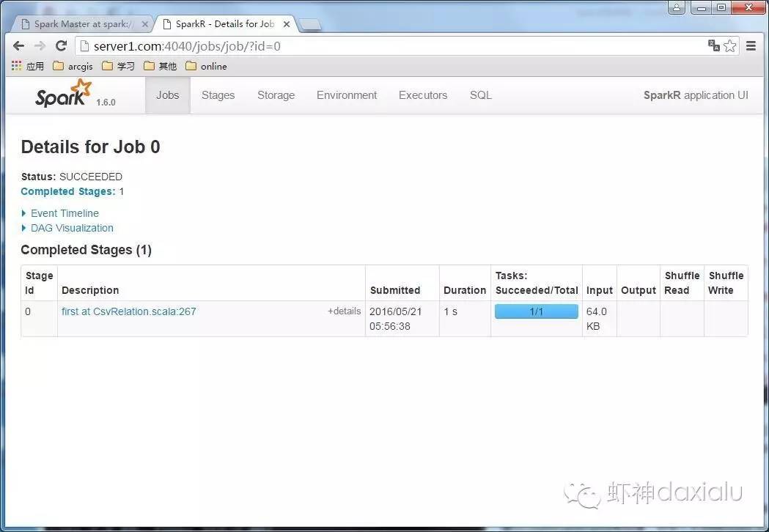Open the 学习 bookmarks folder

click(118, 66)
